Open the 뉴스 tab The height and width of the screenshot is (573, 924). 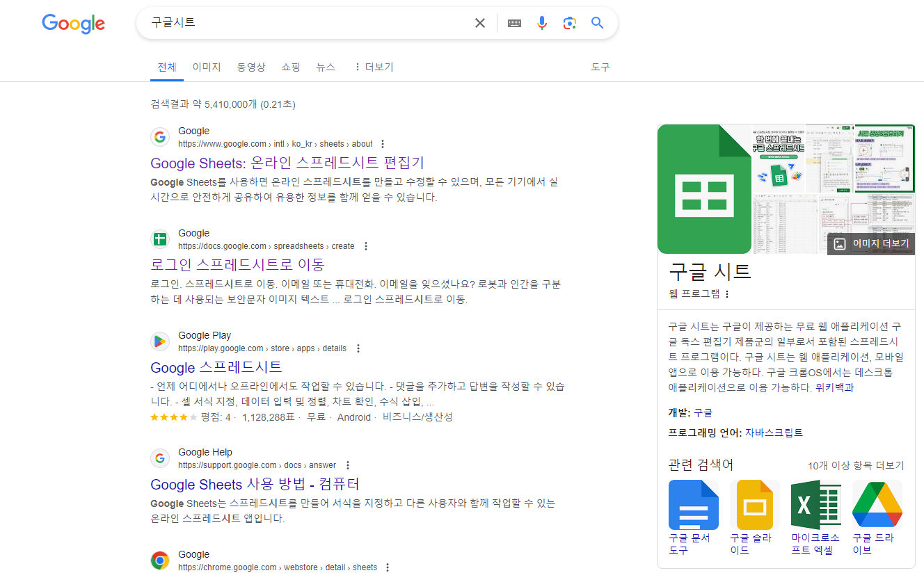tap(326, 67)
